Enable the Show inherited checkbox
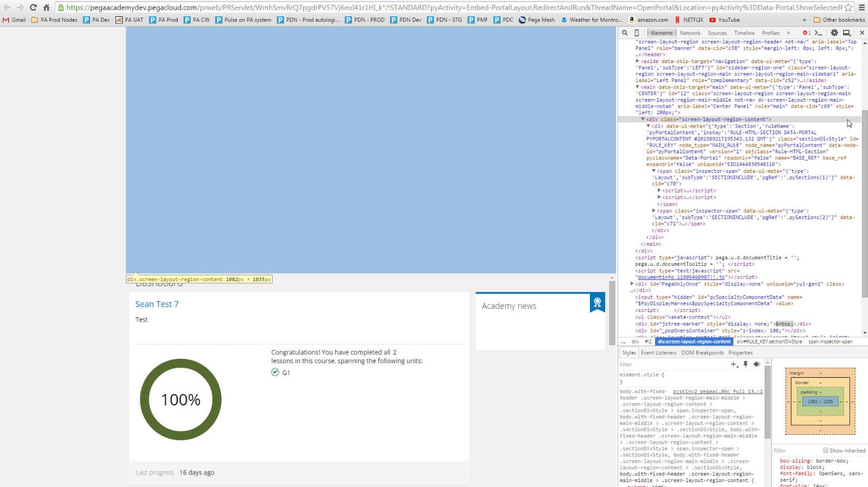 click(x=826, y=450)
